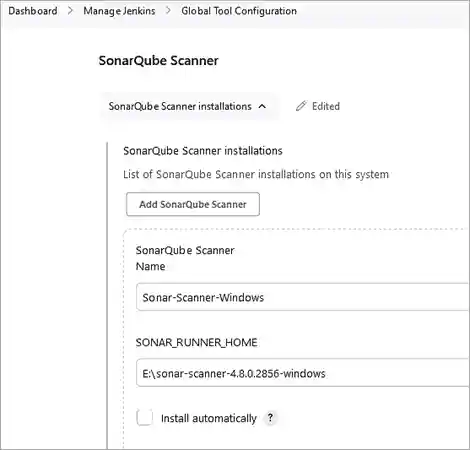
Task: Focus the SONAR_RUNNER_HOME path field
Action: [303, 373]
